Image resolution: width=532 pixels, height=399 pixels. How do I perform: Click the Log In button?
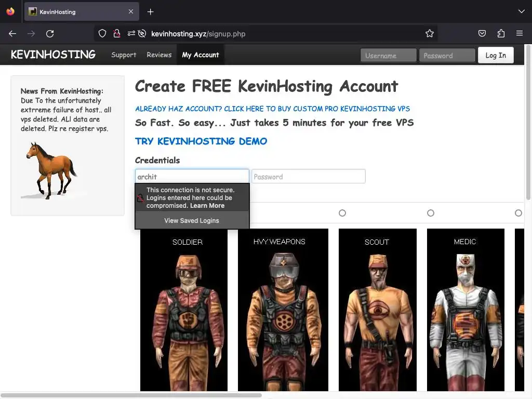[495, 55]
